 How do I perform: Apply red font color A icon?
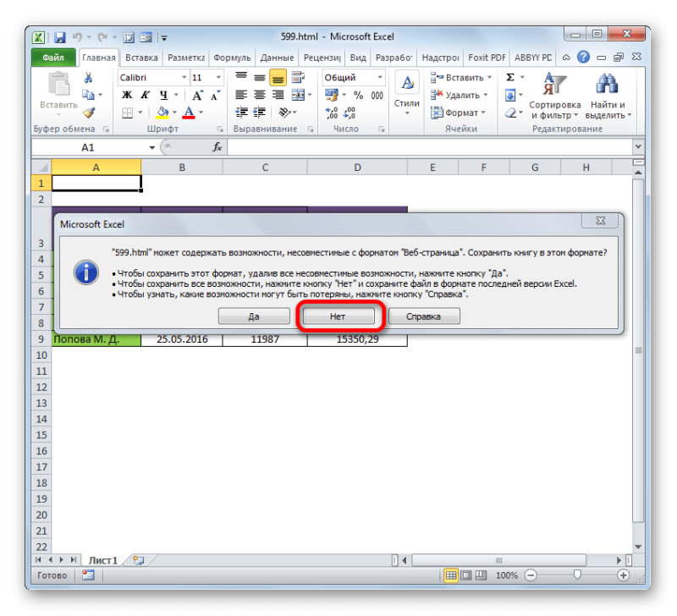(189, 113)
